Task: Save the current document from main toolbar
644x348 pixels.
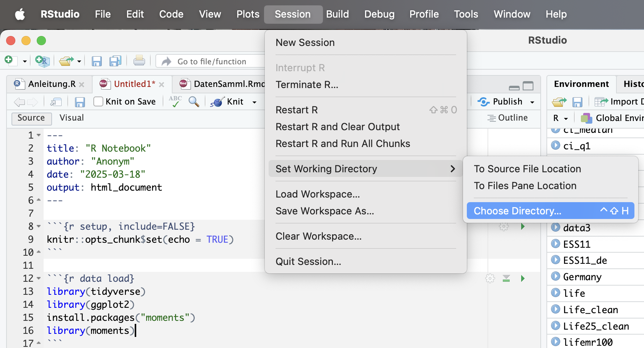Action: (97, 61)
